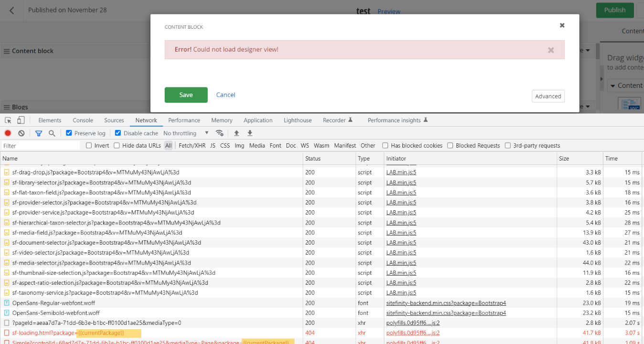Click the import HAR upload icon
This screenshot has width=644, height=344.
[236, 133]
